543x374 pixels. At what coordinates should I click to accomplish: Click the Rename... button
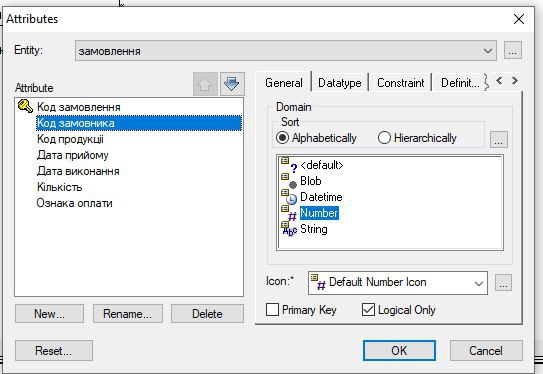[127, 314]
